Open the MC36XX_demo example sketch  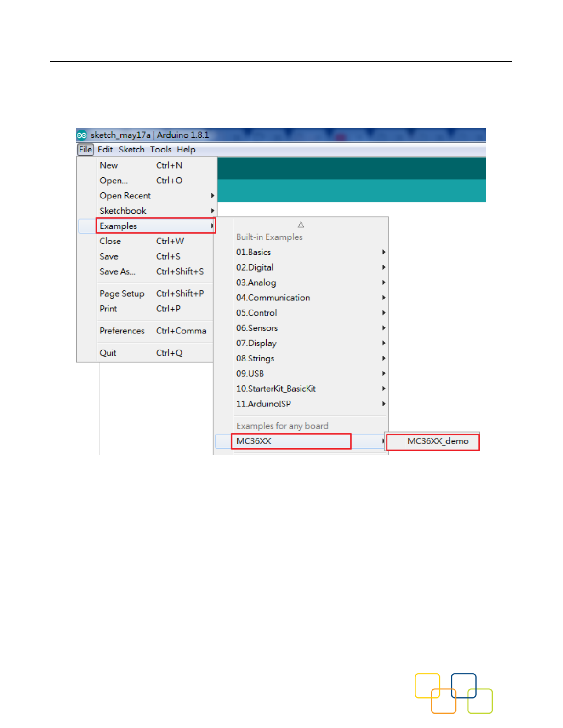432,441
